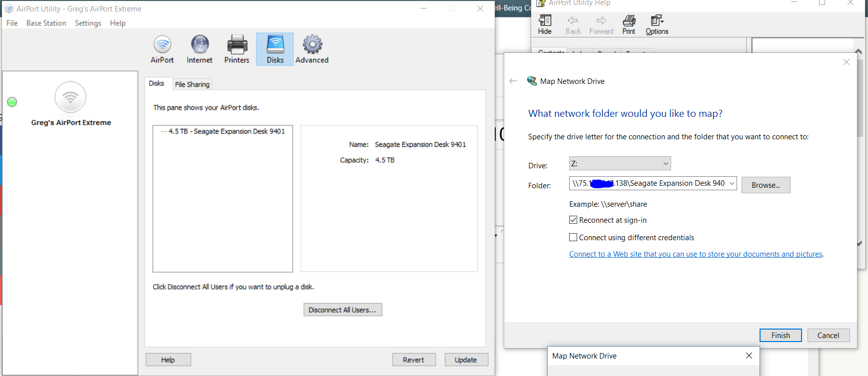Enable Connect using different credentials
This screenshot has height=376, width=868.
(x=573, y=237)
